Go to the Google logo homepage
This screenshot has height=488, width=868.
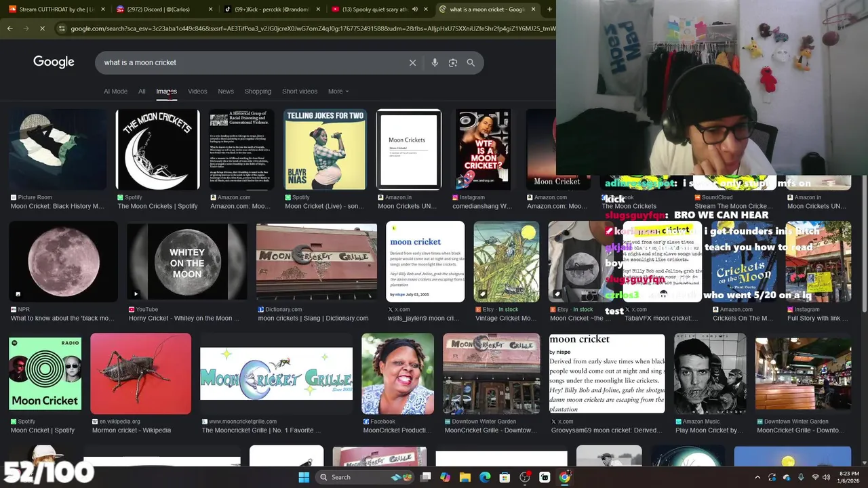pyautogui.click(x=54, y=62)
